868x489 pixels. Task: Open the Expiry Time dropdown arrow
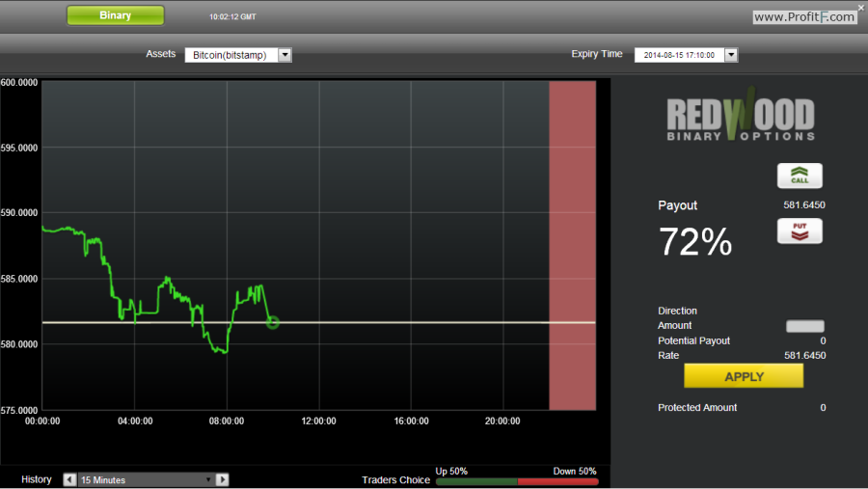[x=731, y=55]
